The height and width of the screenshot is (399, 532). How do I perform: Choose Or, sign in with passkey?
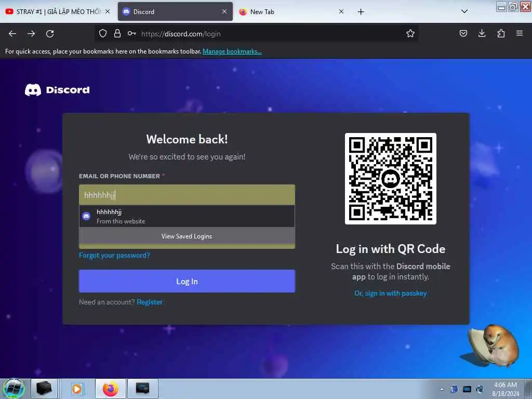pos(391,293)
